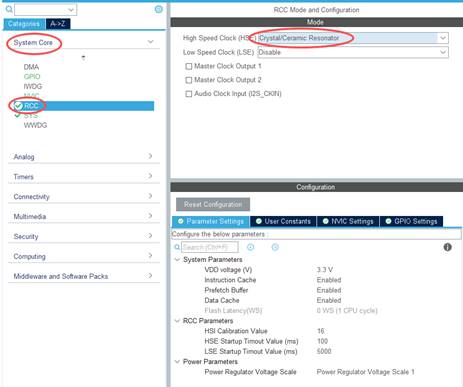Switch to the Categories tab
Viewport: 463px width, 387px height.
pyautogui.click(x=24, y=24)
